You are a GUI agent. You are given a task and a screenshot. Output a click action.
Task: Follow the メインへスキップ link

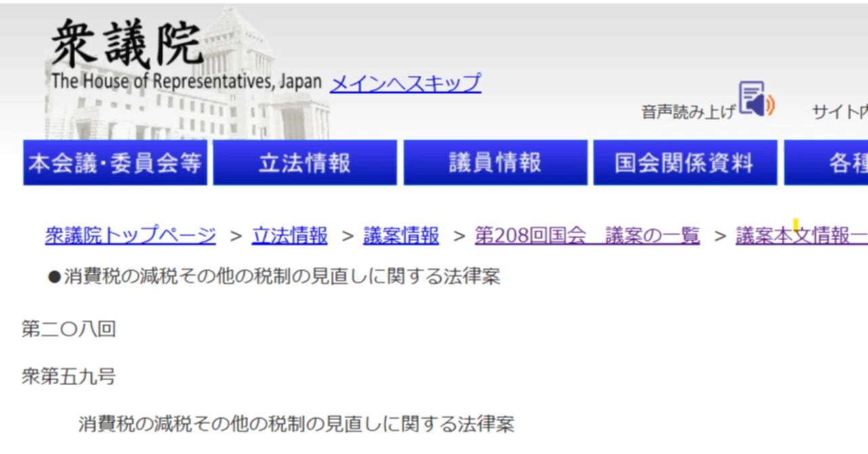pos(406,83)
